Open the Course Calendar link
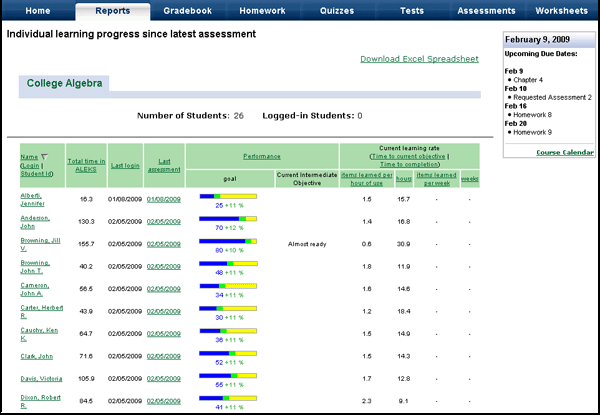The height and width of the screenshot is (415, 600). point(565,152)
